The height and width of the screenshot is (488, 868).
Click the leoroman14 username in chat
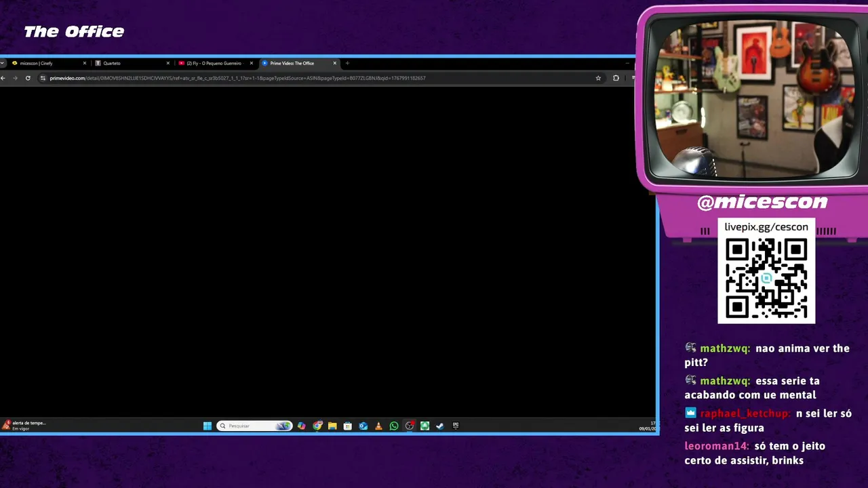(x=717, y=446)
